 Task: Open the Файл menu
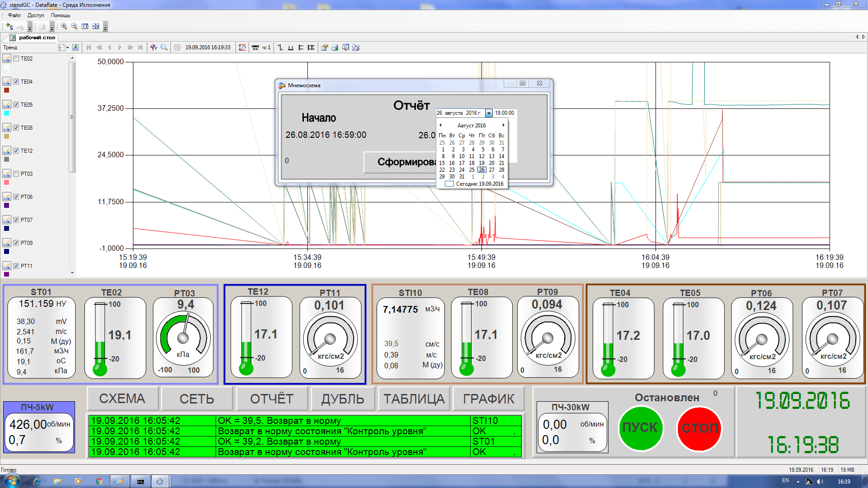click(x=14, y=15)
